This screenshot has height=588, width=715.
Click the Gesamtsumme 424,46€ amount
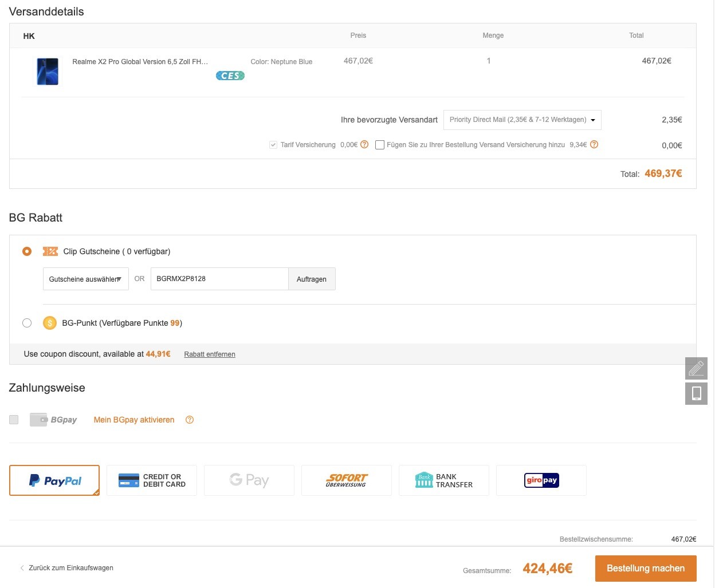point(548,569)
